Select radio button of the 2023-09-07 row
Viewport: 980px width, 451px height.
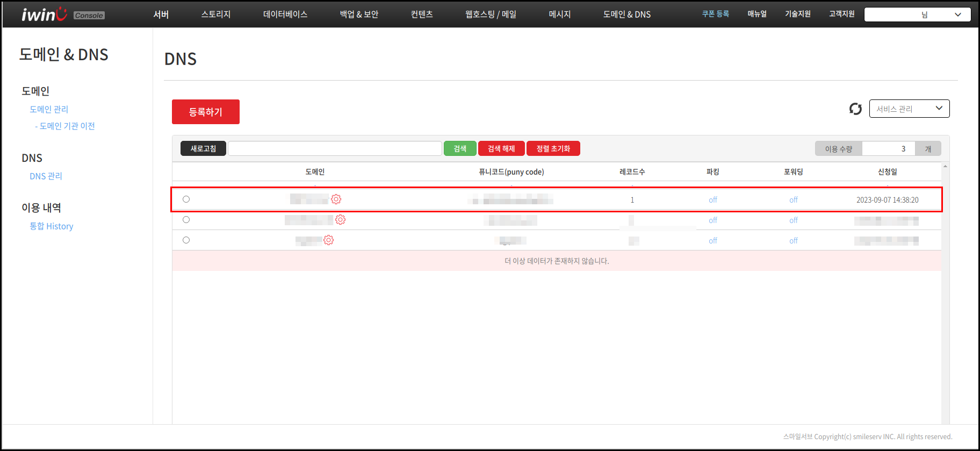click(186, 199)
